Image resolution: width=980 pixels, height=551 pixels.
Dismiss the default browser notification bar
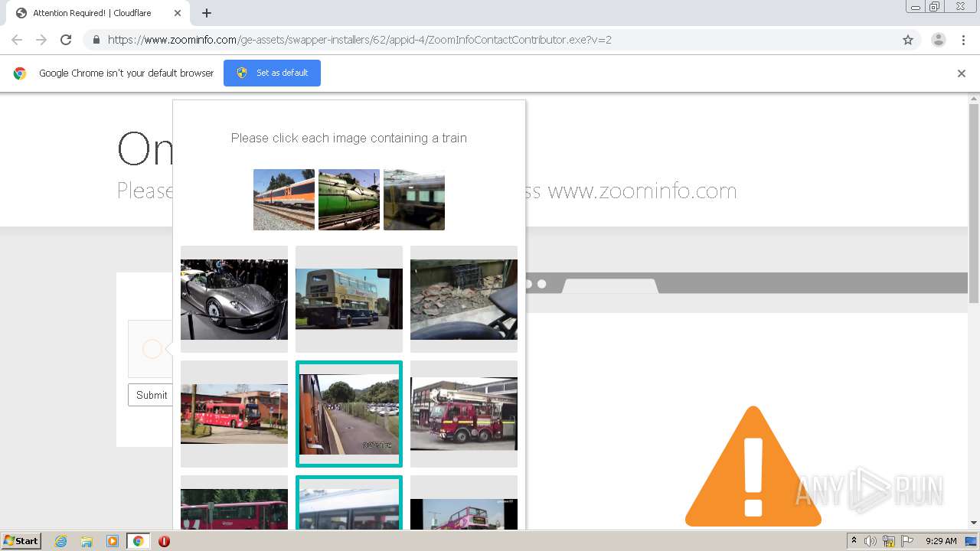tap(962, 73)
